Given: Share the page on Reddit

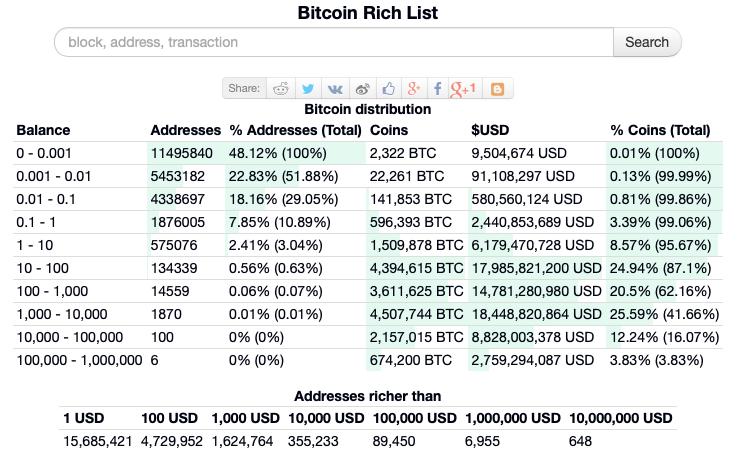Looking at the screenshot, I should point(281,88).
